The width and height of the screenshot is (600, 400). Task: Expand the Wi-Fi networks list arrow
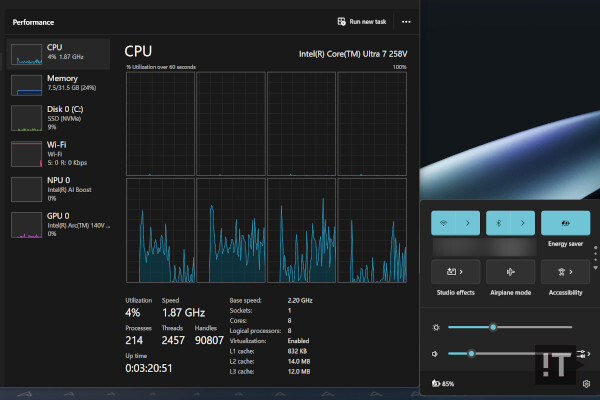pos(468,223)
